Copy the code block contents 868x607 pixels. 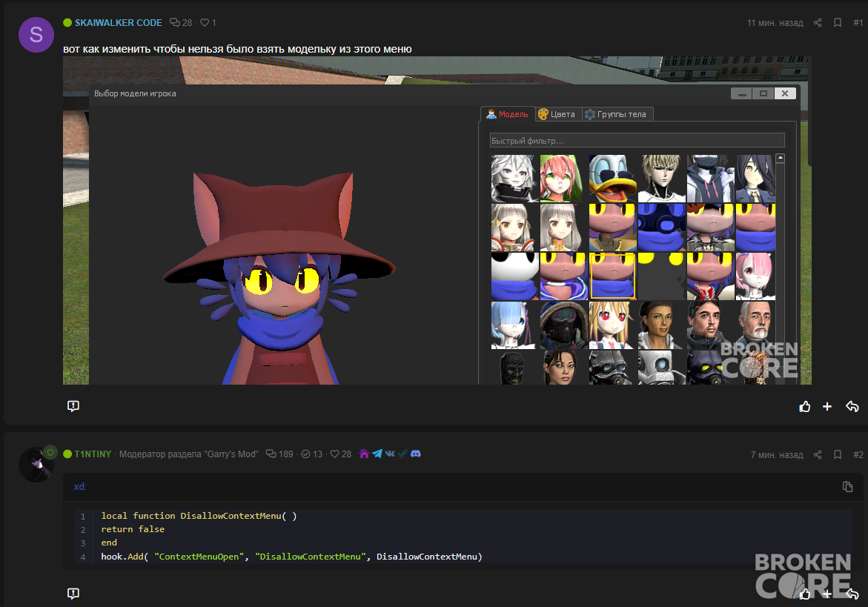[847, 486]
